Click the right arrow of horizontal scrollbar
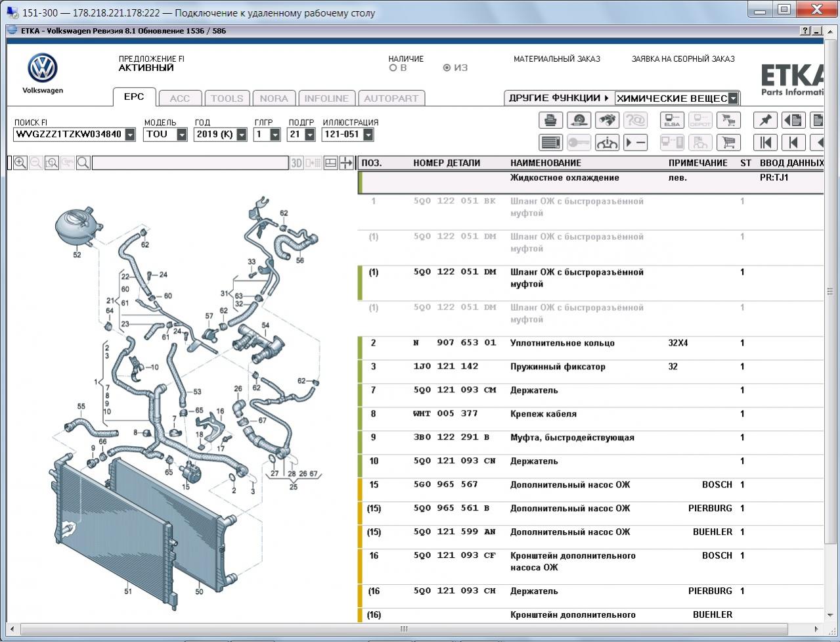This screenshot has height=642, width=840. coord(816,629)
